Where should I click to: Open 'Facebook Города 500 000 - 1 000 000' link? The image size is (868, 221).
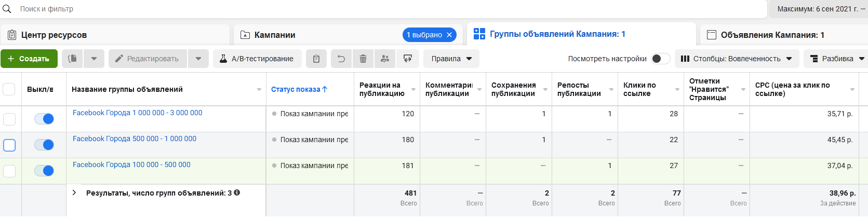(135, 139)
